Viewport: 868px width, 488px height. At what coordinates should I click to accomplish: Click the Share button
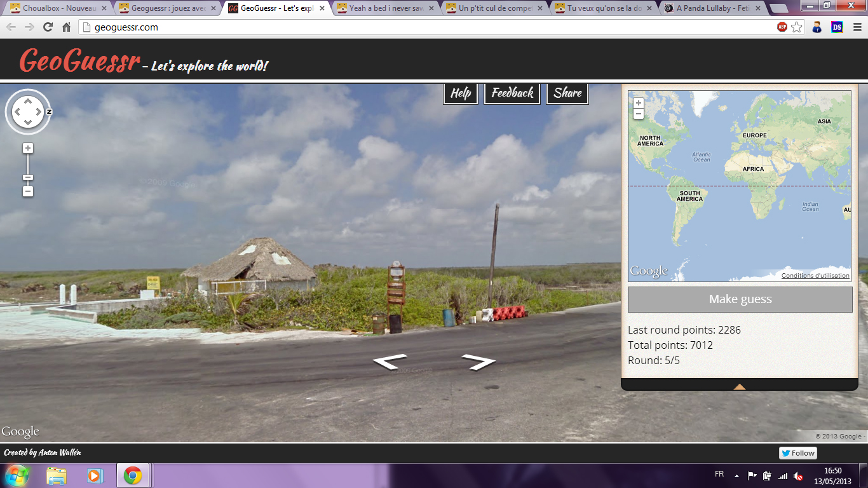pyautogui.click(x=567, y=93)
